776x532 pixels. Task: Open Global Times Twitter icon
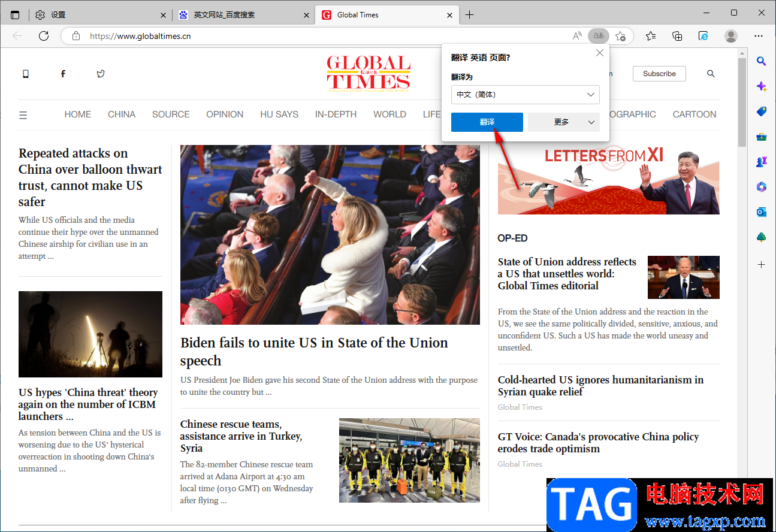tap(101, 74)
